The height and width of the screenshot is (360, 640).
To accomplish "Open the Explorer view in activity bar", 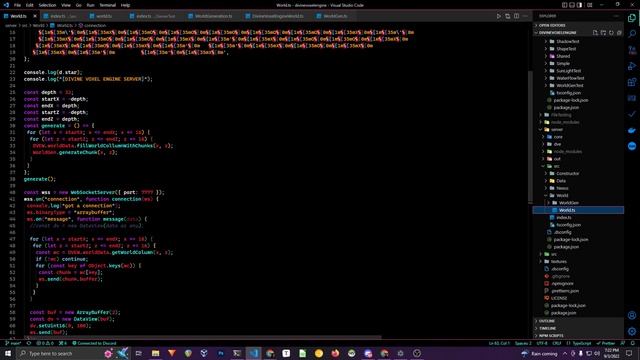I will (x=632, y=18).
